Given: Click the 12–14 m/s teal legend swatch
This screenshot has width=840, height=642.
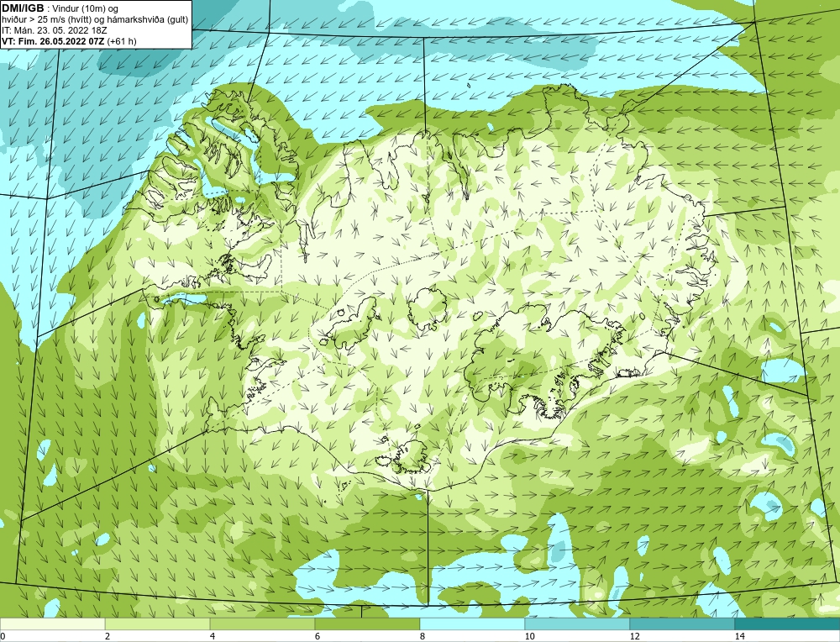Looking at the screenshot, I should (x=682, y=624).
